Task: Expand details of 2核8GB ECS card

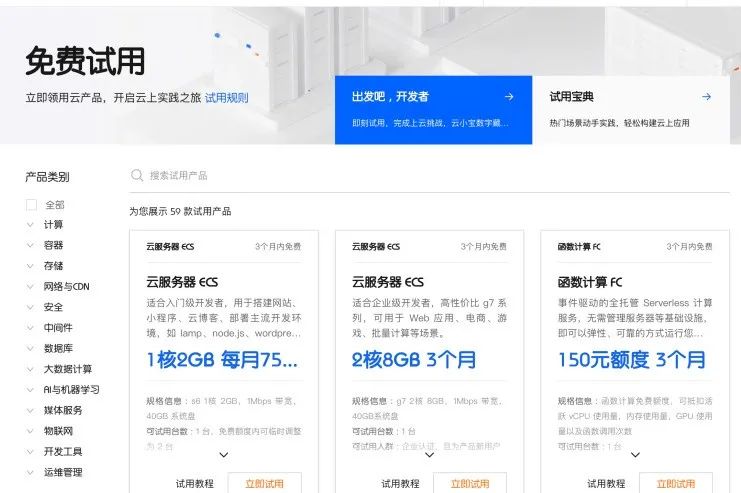Action: [x=430, y=455]
